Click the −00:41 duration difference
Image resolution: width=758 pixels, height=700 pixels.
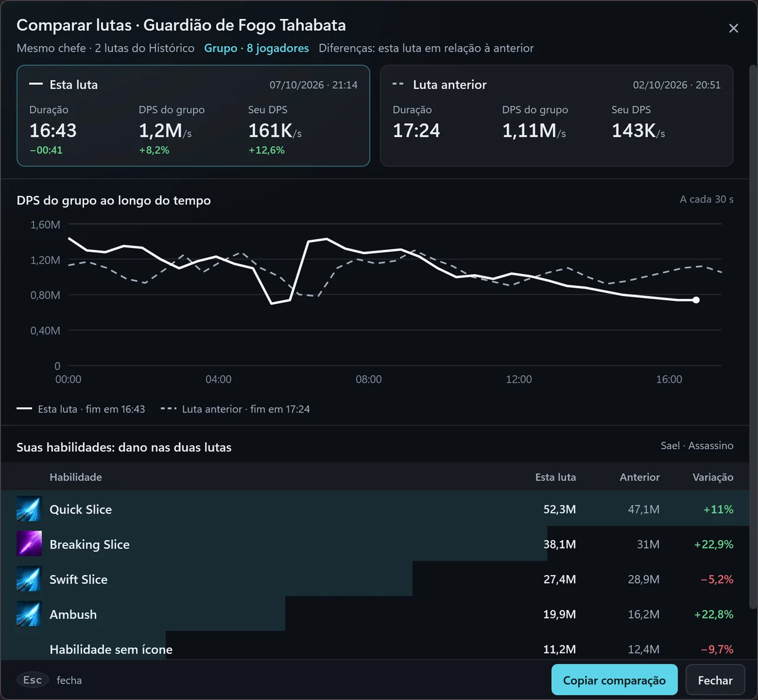(46, 150)
